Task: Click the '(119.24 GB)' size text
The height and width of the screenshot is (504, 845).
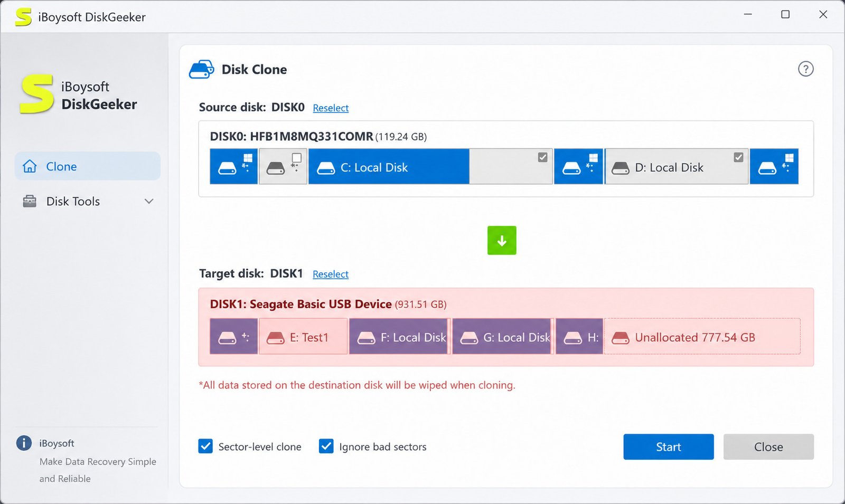Action: 401,137
